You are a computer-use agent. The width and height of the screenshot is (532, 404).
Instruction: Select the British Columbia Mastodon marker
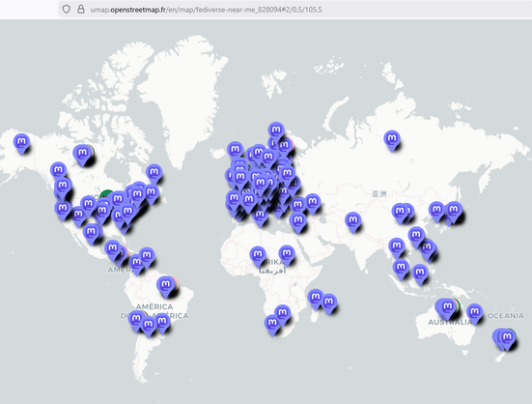tap(58, 172)
